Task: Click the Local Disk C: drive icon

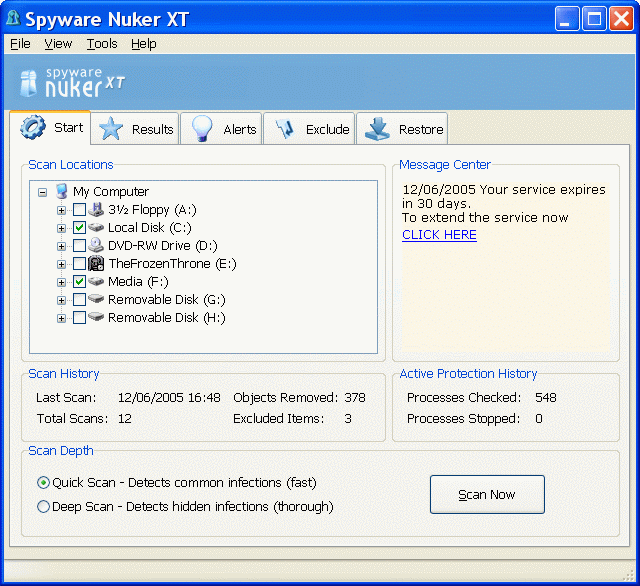Action: [x=96, y=227]
